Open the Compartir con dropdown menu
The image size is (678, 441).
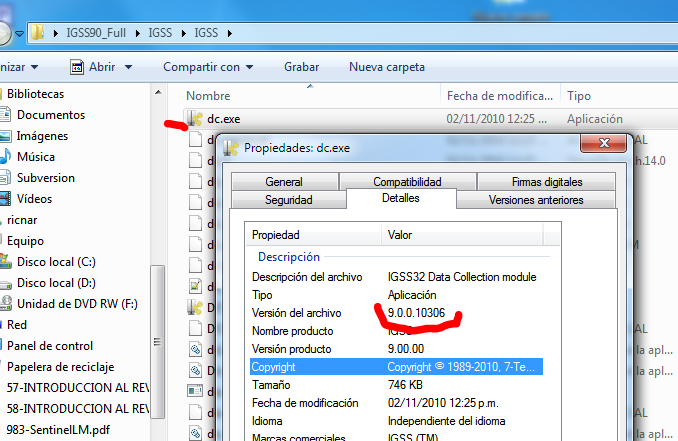(x=208, y=67)
